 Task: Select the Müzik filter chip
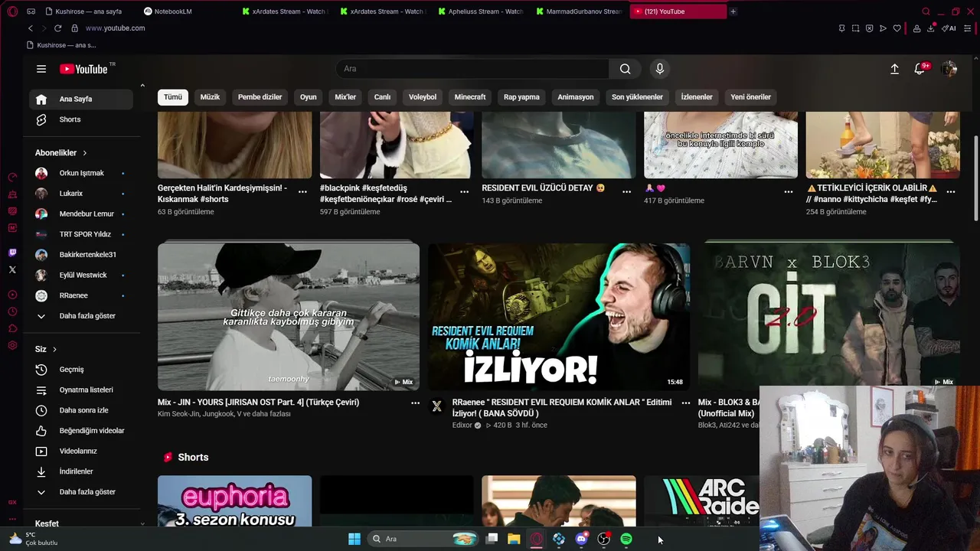pyautogui.click(x=210, y=97)
